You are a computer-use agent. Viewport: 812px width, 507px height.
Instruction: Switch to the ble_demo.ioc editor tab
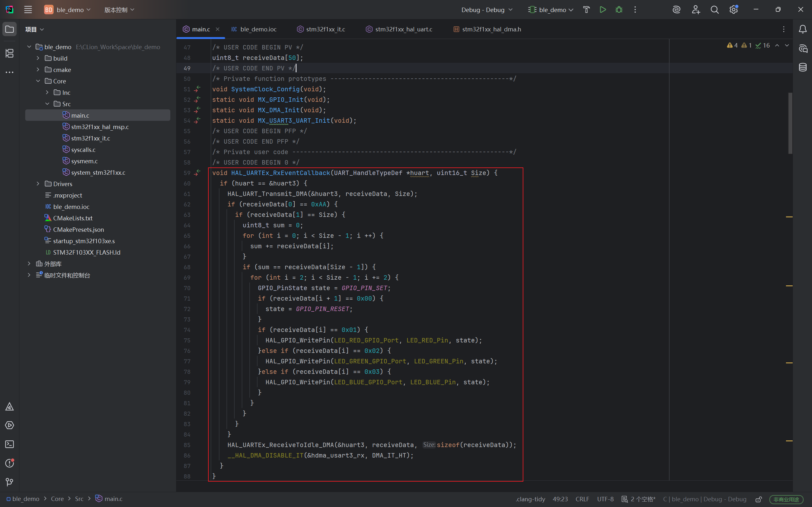pyautogui.click(x=258, y=29)
